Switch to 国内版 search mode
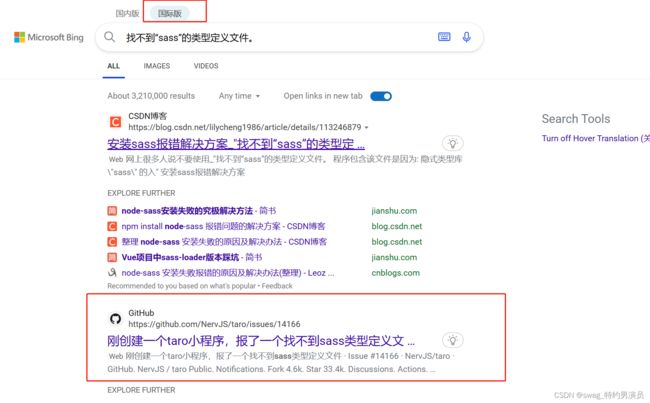This screenshot has width=650, height=403. (127, 13)
